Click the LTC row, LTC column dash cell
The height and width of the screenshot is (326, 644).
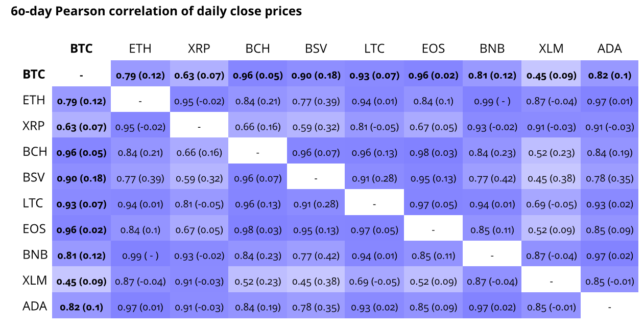coord(375,204)
